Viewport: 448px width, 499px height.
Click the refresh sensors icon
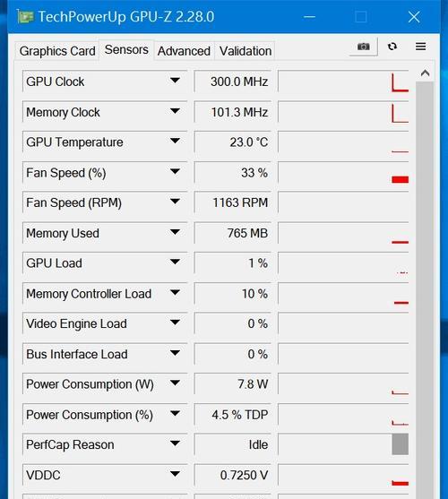[x=392, y=47]
